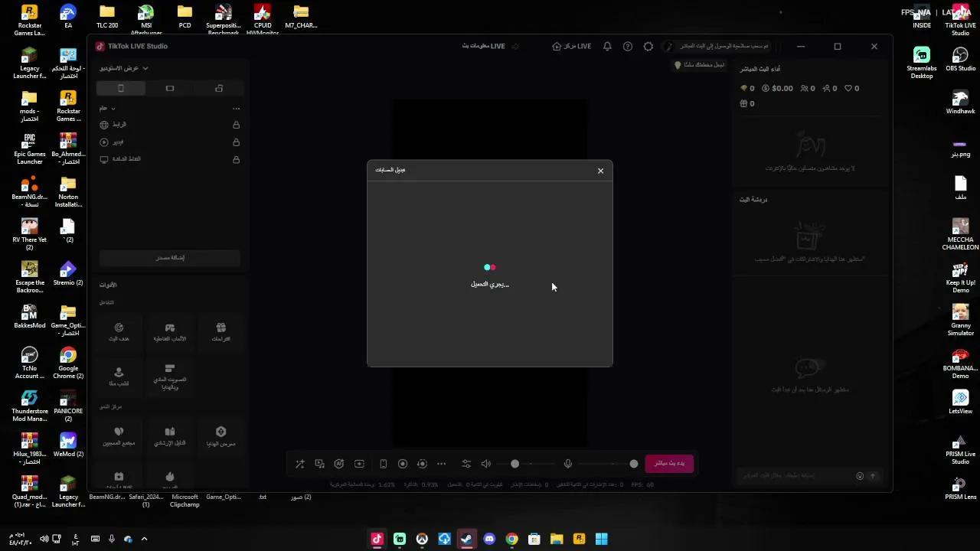
Task: Open the scene three-dots options menu
Action: (x=236, y=109)
